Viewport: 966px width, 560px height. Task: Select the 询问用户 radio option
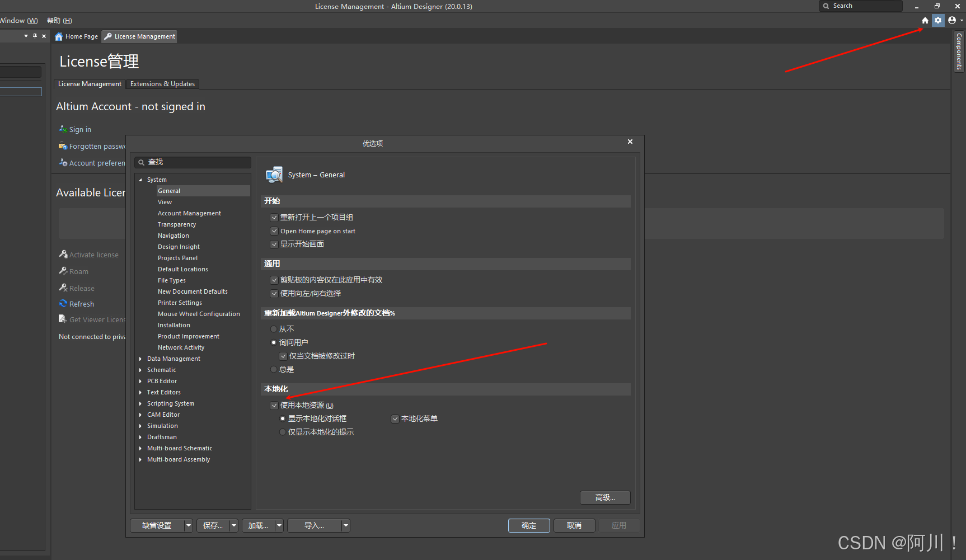pos(274,342)
